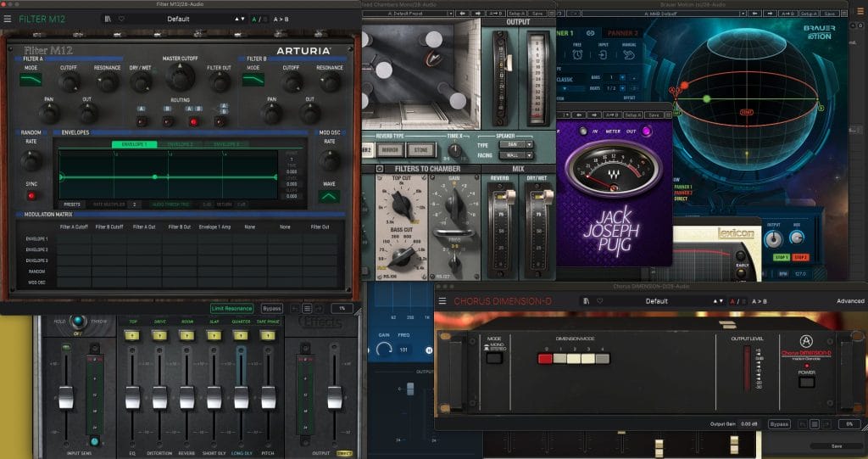This screenshot has height=459, width=868.
Task: Click Filter B resonance knob
Action: pyautogui.click(x=330, y=82)
